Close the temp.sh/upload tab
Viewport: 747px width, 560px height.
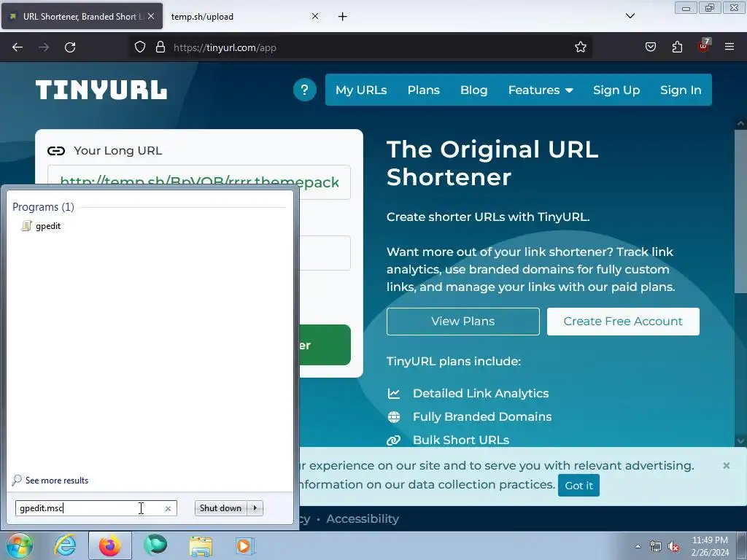(x=315, y=16)
